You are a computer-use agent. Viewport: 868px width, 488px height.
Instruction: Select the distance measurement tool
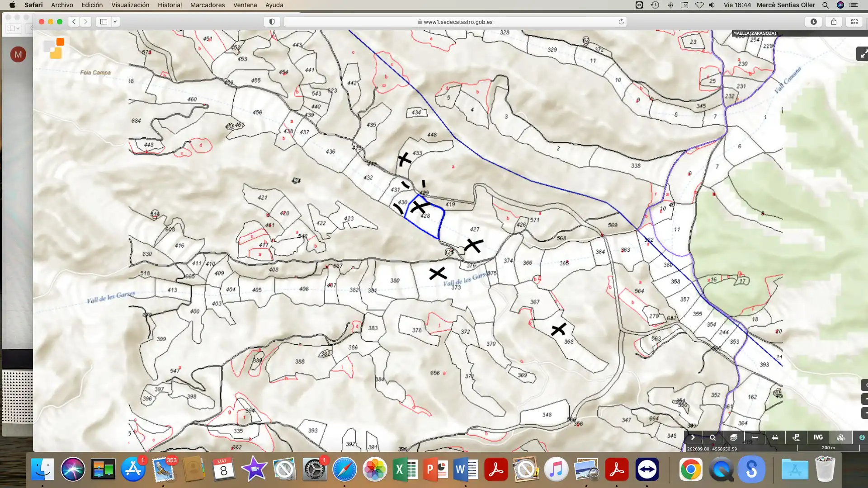pyautogui.click(x=755, y=437)
